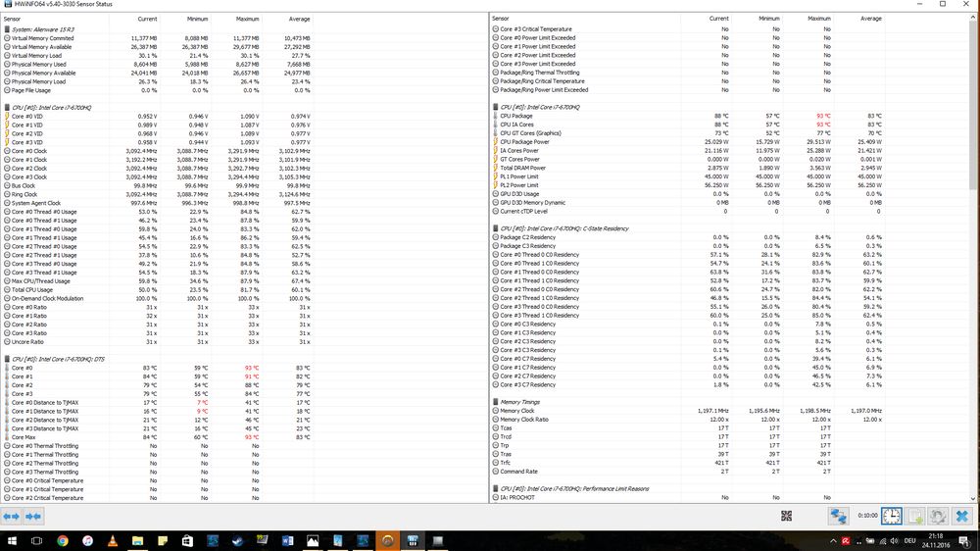This screenshot has height=551, width=980.
Task: Open VLC media player from the taskbar
Action: [111, 540]
